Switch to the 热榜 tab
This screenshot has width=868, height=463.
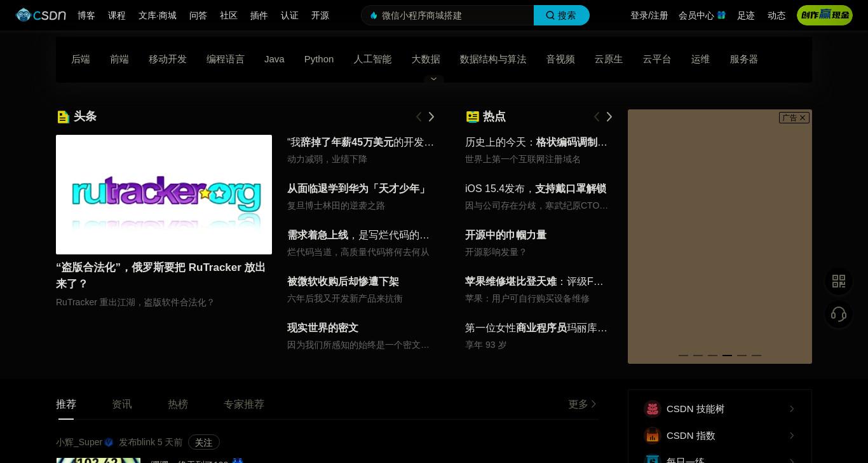(x=178, y=404)
